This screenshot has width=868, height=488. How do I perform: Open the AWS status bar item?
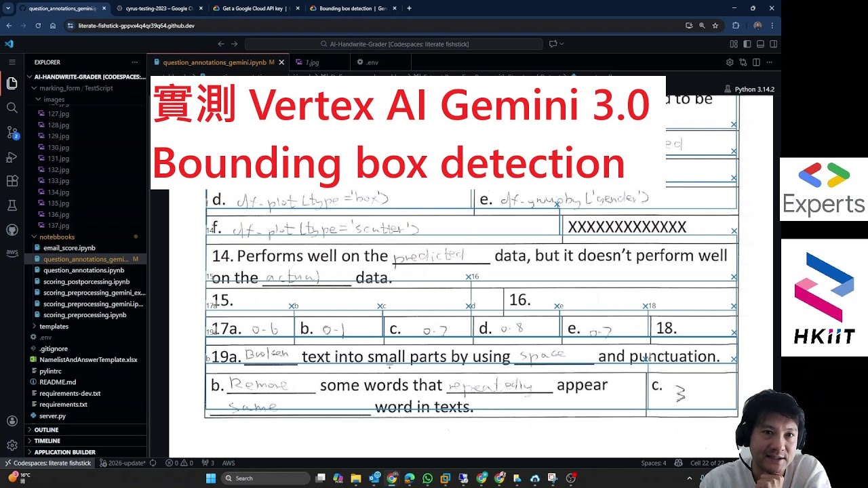[x=229, y=463]
